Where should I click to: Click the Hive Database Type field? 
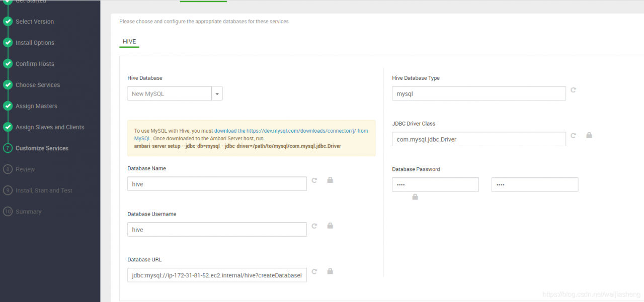478,93
